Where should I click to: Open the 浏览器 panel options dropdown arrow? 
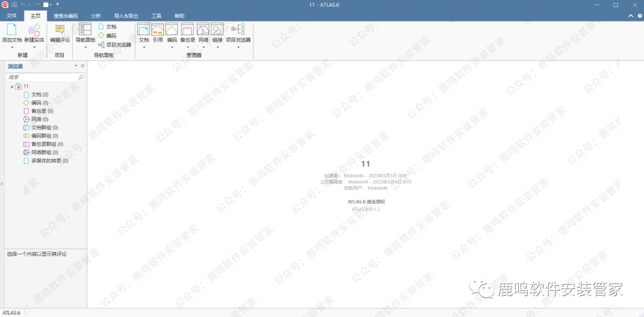[x=76, y=66]
